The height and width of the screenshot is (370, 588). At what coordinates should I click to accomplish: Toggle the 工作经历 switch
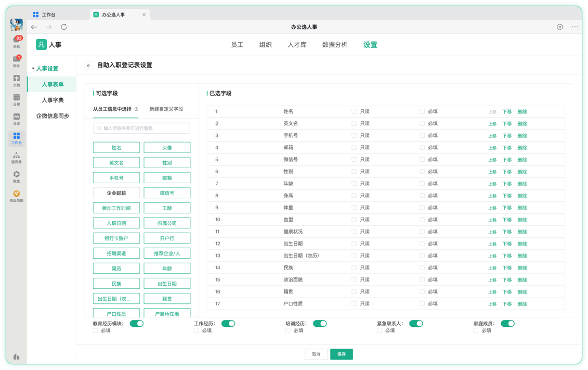228,324
